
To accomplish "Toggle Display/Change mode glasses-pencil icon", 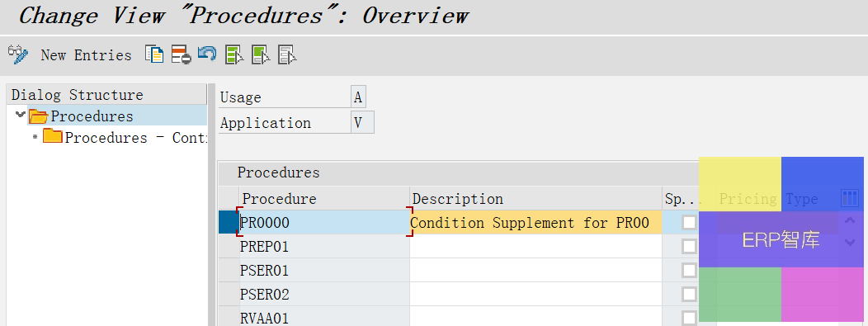I will pyautogui.click(x=17, y=54).
